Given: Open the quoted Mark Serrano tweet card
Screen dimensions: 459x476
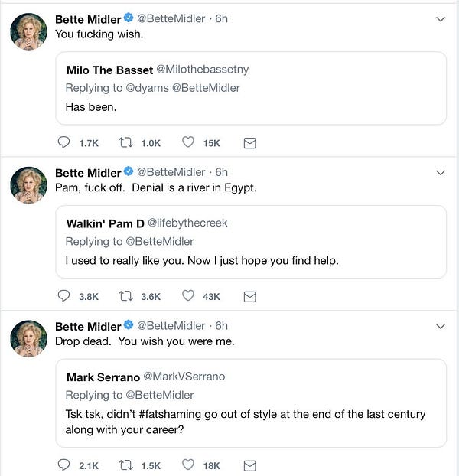Looking at the screenshot, I should pyautogui.click(x=251, y=403).
